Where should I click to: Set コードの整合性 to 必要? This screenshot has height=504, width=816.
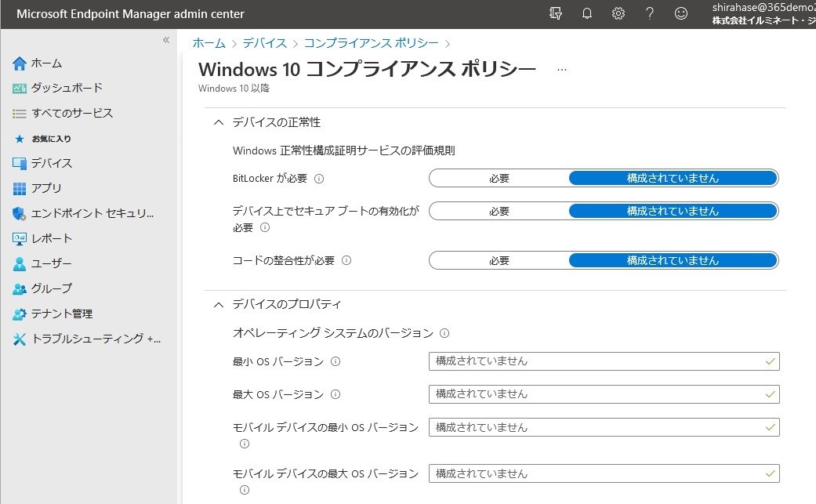coord(499,260)
